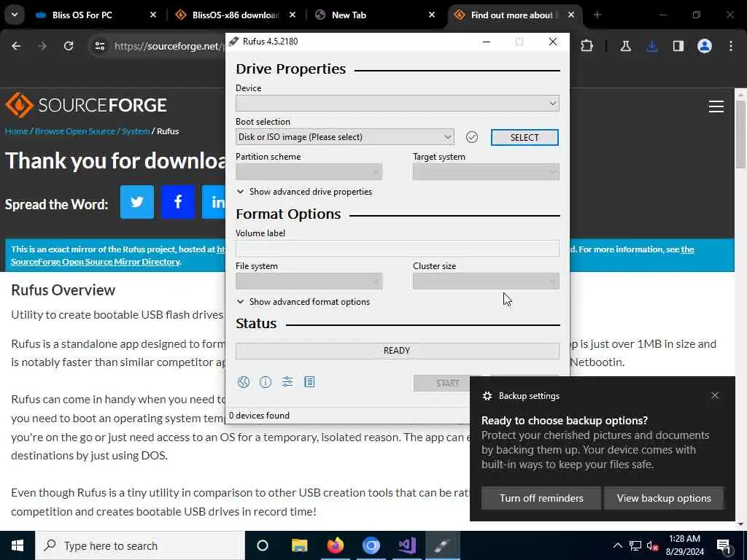747x560 pixels.
Task: Open Device dropdown in Rufus
Action: coord(398,104)
